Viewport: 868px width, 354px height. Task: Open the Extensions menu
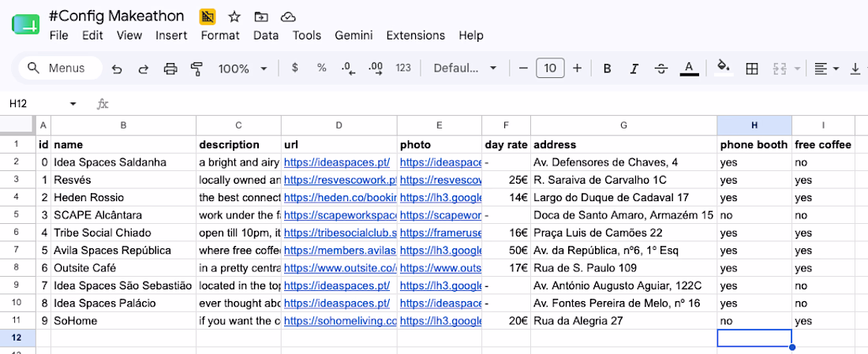[416, 35]
